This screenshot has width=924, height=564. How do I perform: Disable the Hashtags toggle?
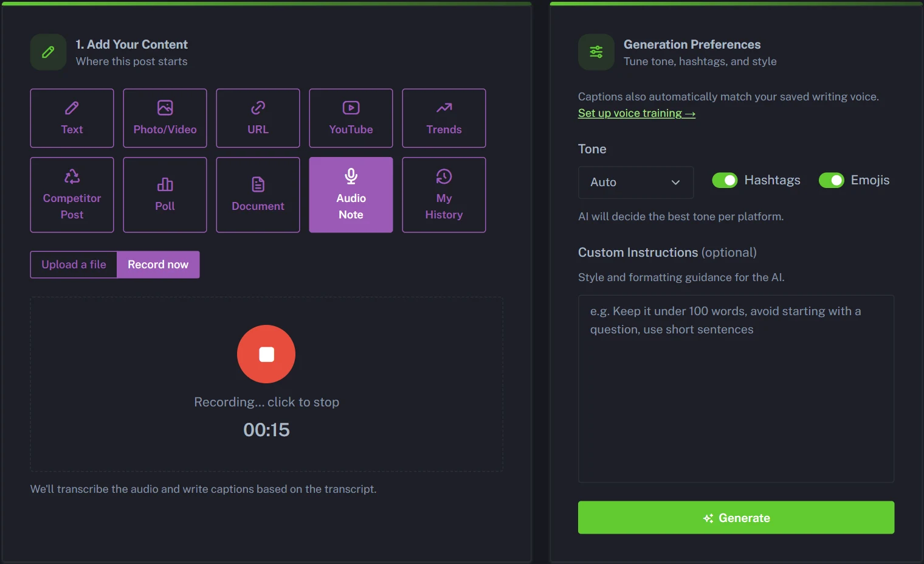(725, 180)
